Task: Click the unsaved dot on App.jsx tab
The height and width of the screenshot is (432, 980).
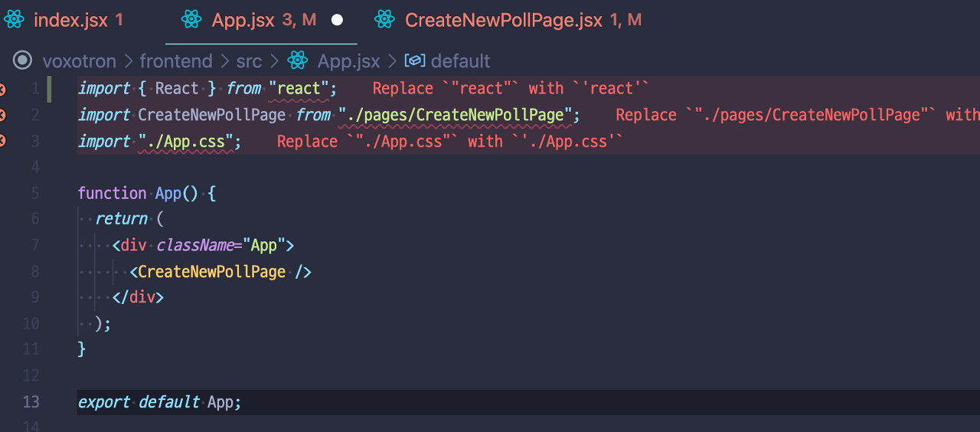Action: 337,21
